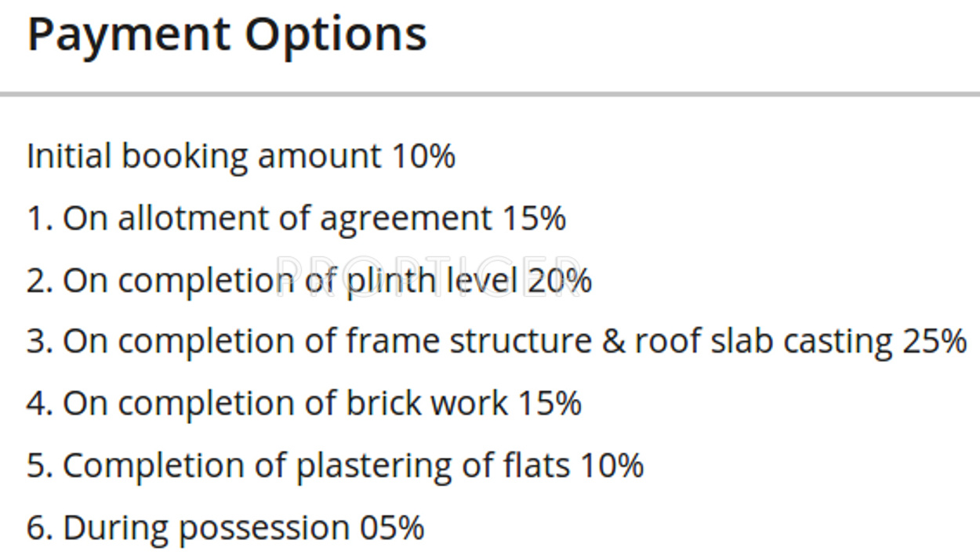Click the number 6 list marker
This screenshot has width=980, height=555.
click(39, 527)
